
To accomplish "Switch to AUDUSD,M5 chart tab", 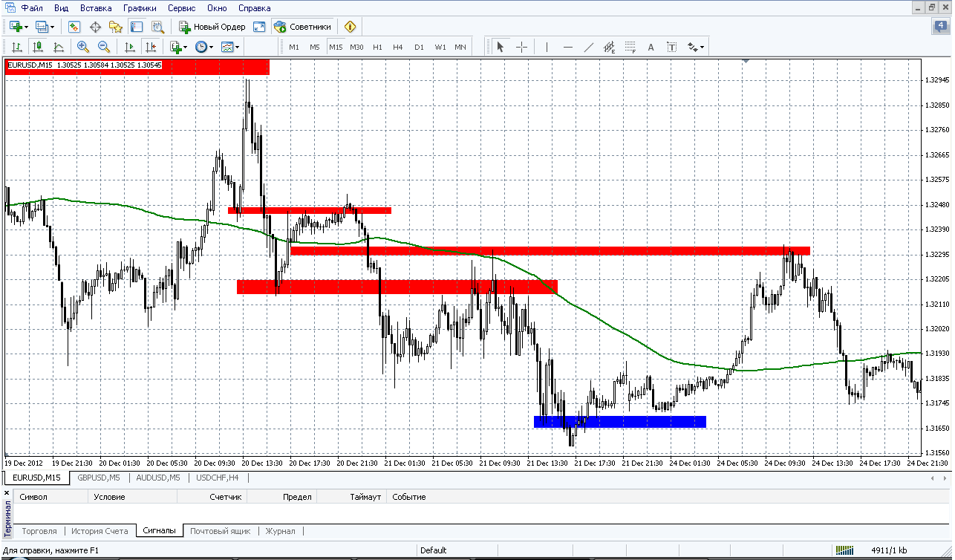I will 159,478.
